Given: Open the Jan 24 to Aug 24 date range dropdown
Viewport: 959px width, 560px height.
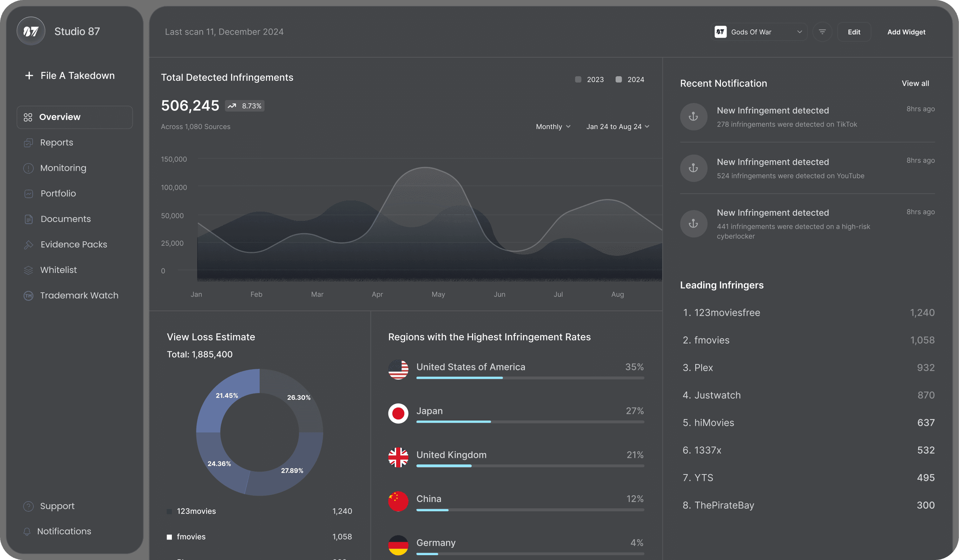Looking at the screenshot, I should 618,127.
